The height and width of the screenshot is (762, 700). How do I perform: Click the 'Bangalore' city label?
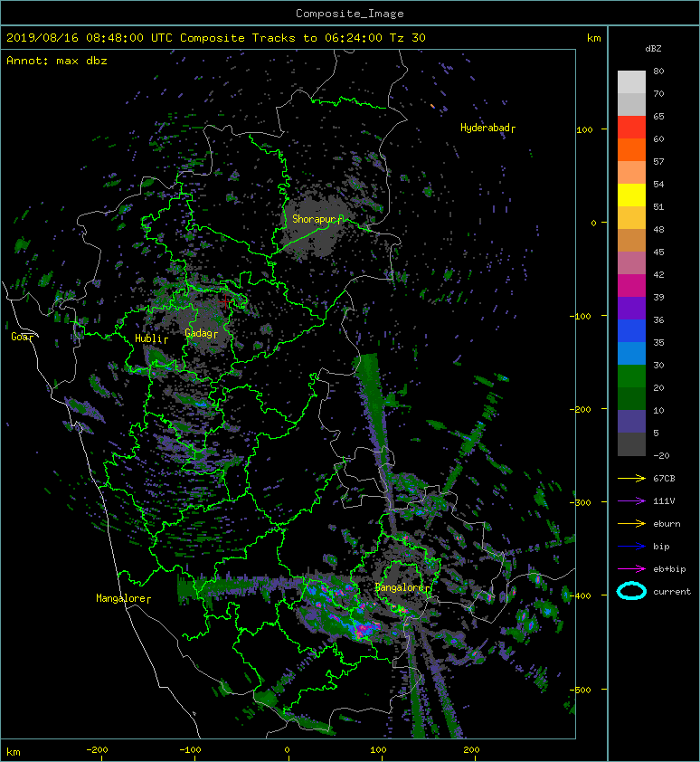point(400,587)
